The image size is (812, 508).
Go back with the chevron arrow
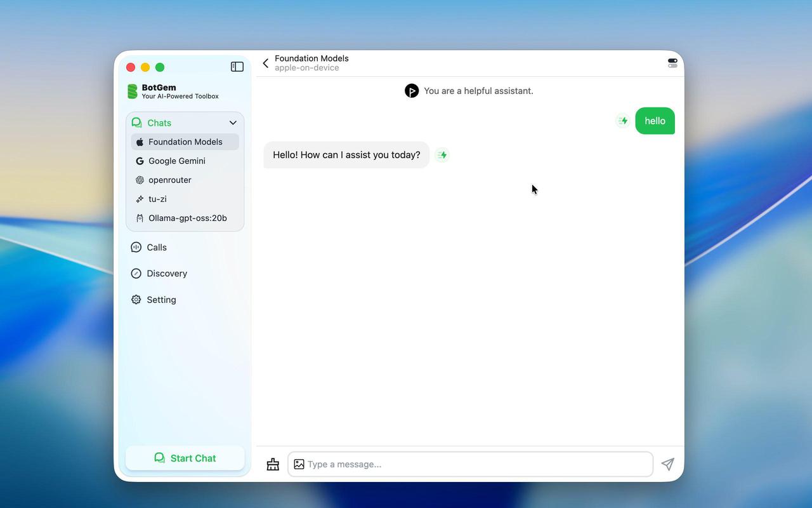coord(266,63)
